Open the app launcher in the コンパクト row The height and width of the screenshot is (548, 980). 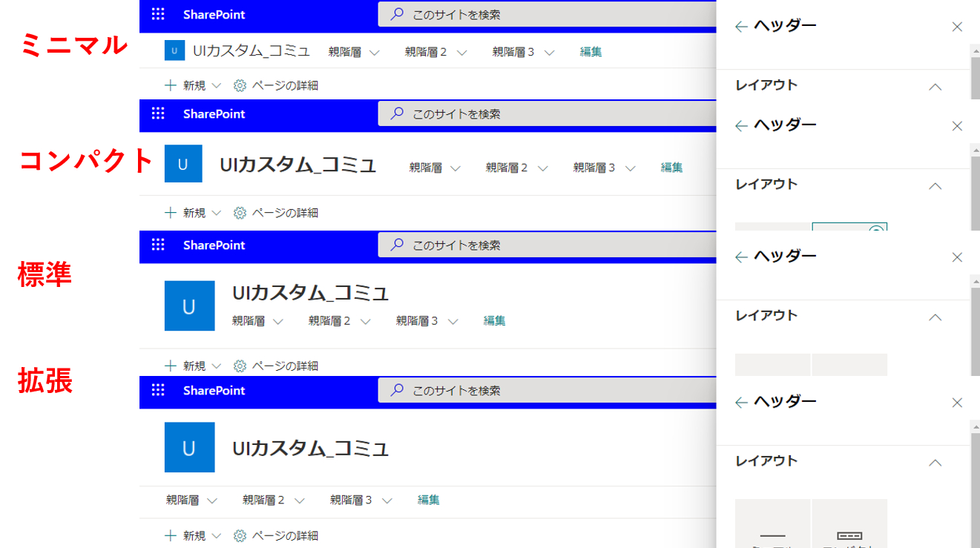[157, 113]
